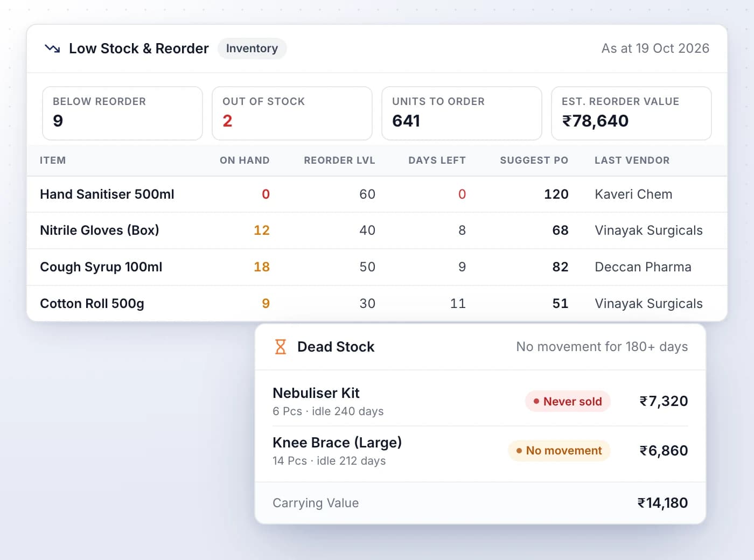Click on-hand quantity 12 for Nitrile Gloves
The width and height of the screenshot is (754, 560).
[x=262, y=230]
